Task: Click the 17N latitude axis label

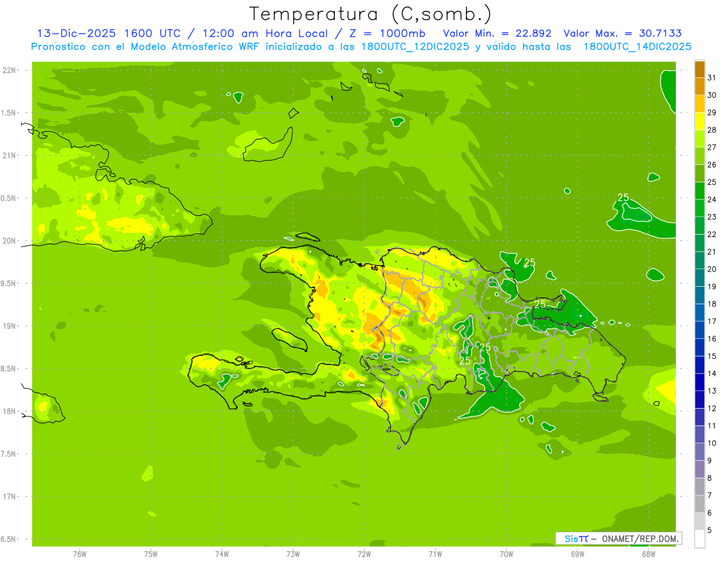Action: [10, 497]
